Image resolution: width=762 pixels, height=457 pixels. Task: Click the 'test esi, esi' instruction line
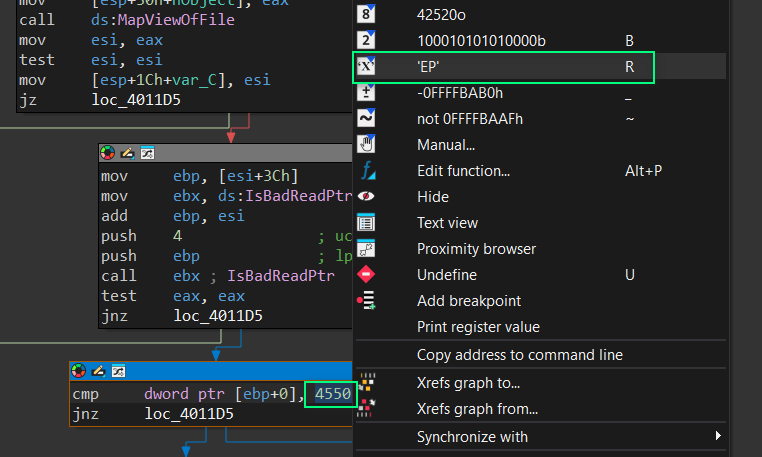click(91, 60)
